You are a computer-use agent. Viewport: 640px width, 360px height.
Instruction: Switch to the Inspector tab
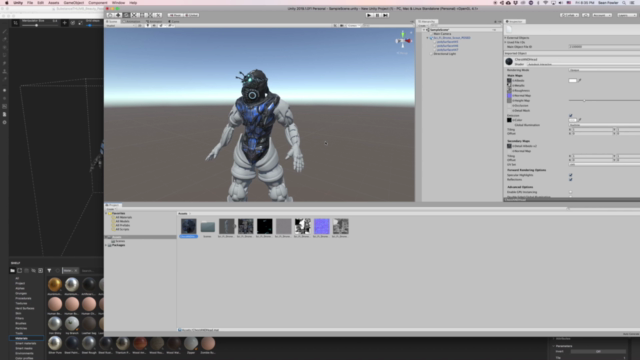click(516, 21)
